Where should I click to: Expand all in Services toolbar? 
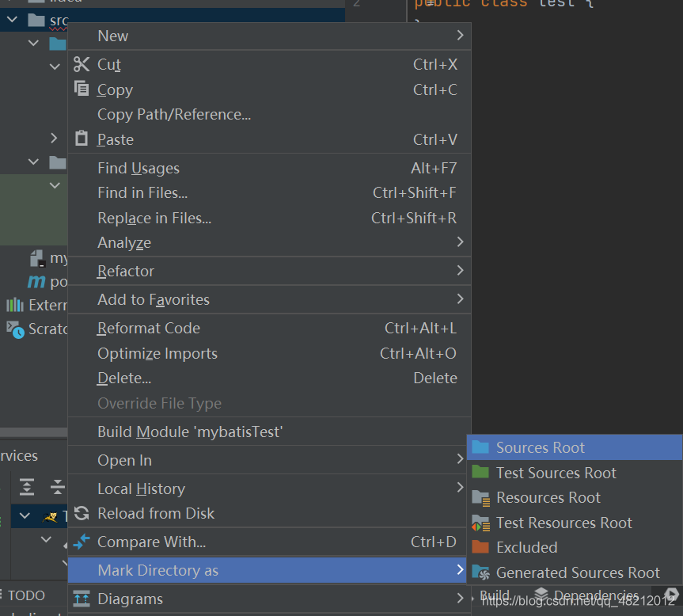pyautogui.click(x=27, y=486)
